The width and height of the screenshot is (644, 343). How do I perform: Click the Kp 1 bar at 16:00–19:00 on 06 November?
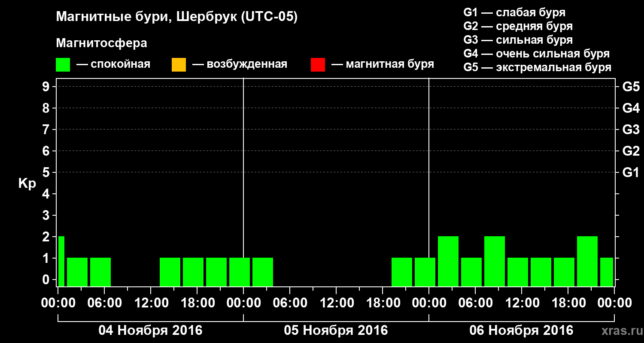point(564,272)
